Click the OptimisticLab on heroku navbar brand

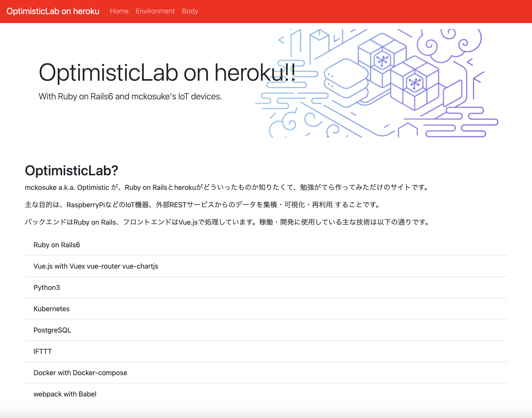point(53,11)
